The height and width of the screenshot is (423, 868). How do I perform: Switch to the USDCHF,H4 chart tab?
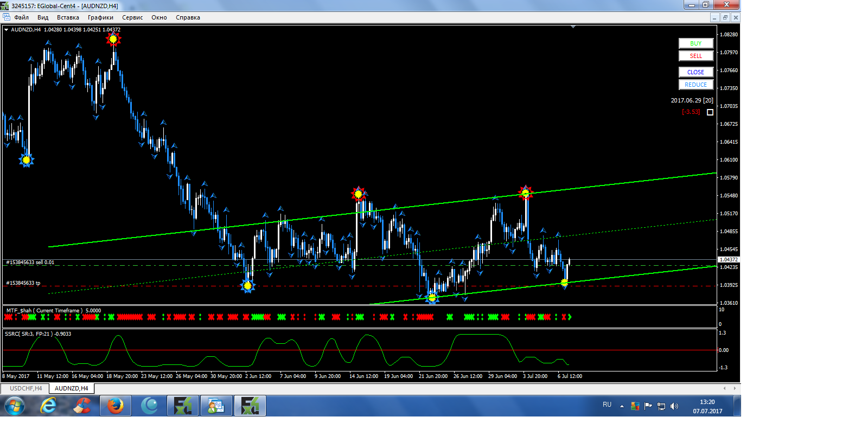tap(25, 388)
